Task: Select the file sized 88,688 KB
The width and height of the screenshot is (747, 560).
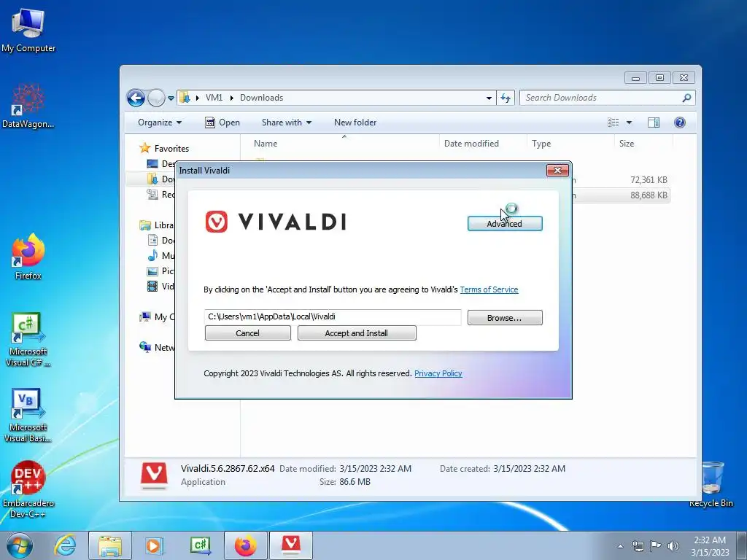Action: coord(621,195)
